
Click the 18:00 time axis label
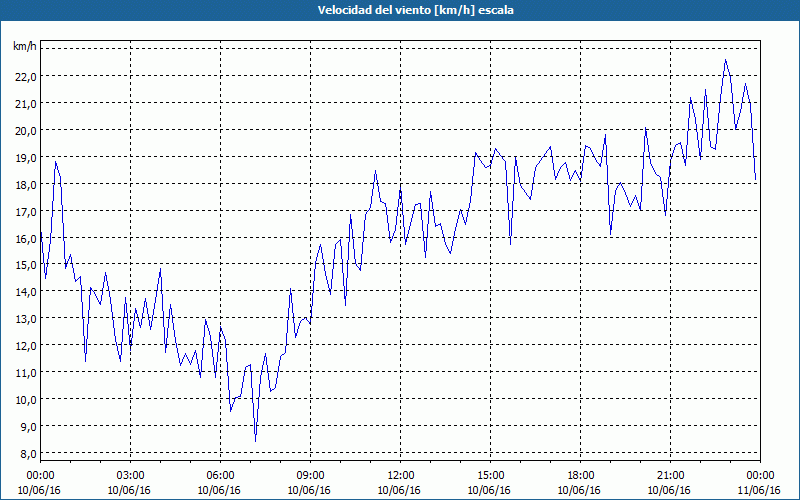coord(581,476)
